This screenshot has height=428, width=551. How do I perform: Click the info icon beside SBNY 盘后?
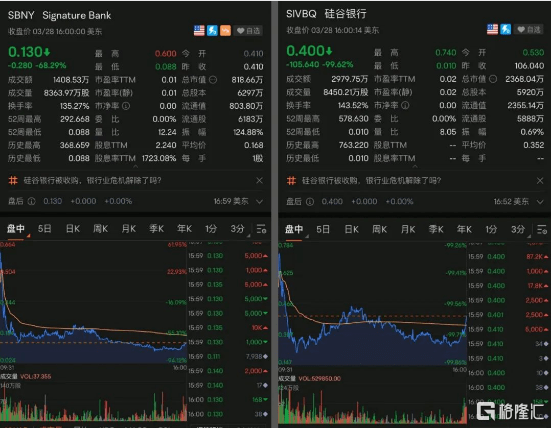31,201
